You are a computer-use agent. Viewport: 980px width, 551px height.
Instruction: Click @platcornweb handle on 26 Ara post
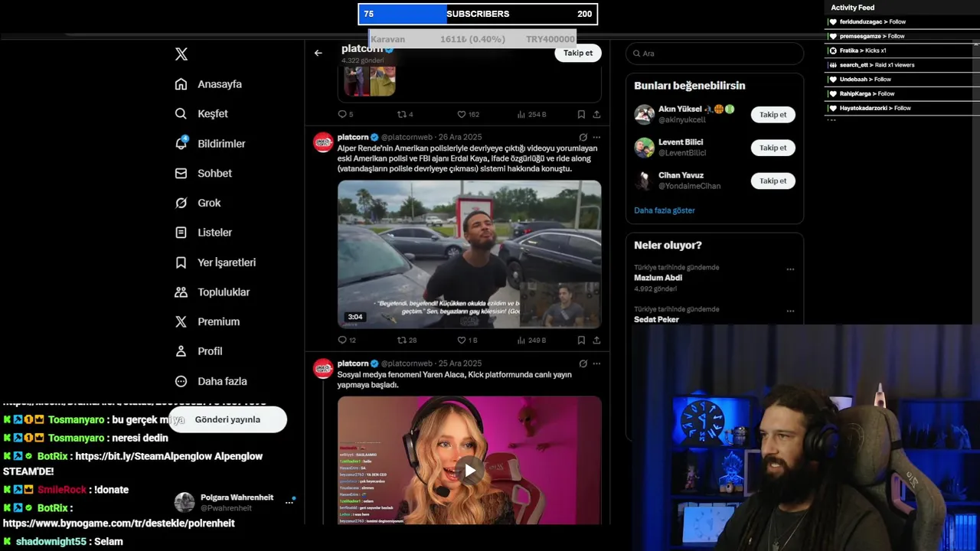click(407, 138)
